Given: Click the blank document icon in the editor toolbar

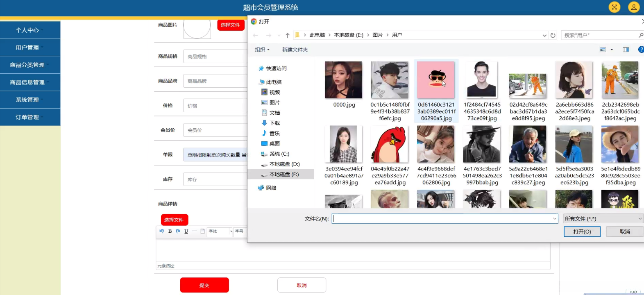Looking at the screenshot, I should pos(202,231).
